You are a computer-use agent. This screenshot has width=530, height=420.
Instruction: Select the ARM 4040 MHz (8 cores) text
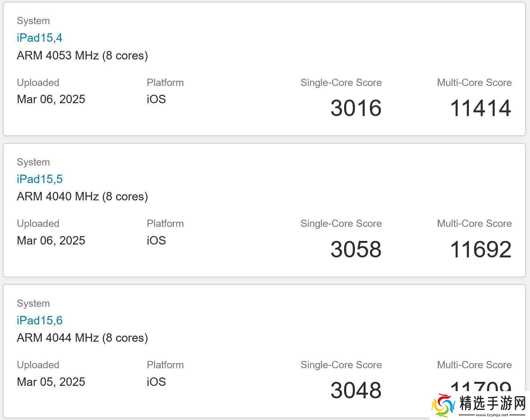(x=82, y=196)
